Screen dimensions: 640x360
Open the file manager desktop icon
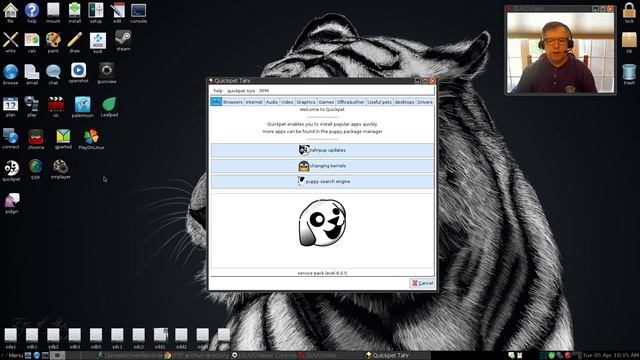point(10,12)
